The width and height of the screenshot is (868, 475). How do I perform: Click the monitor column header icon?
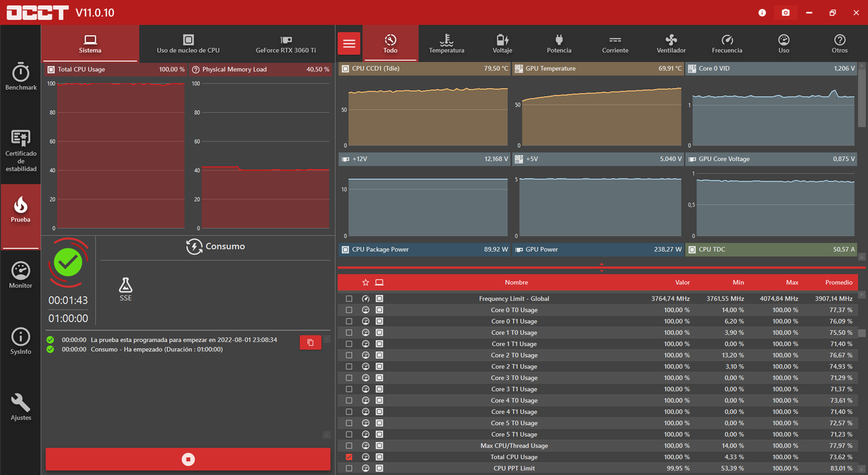379,282
